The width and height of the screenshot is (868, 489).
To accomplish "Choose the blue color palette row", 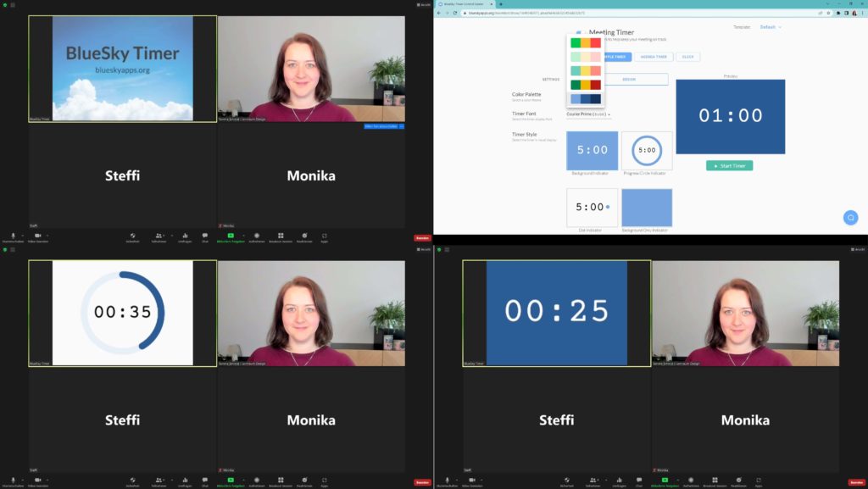I will tap(586, 99).
